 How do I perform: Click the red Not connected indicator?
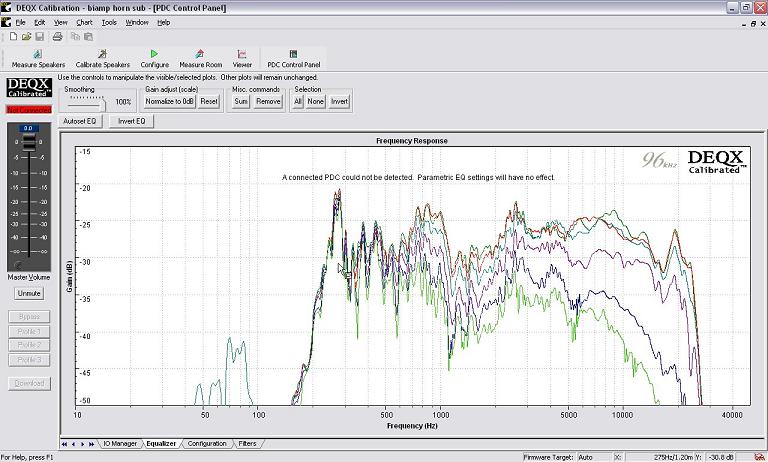(29, 109)
